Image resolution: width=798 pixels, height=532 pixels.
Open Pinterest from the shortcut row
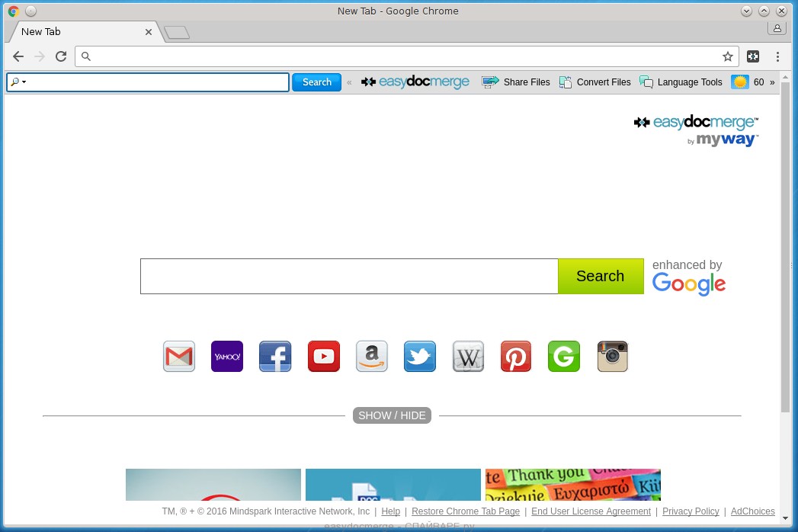tap(515, 356)
